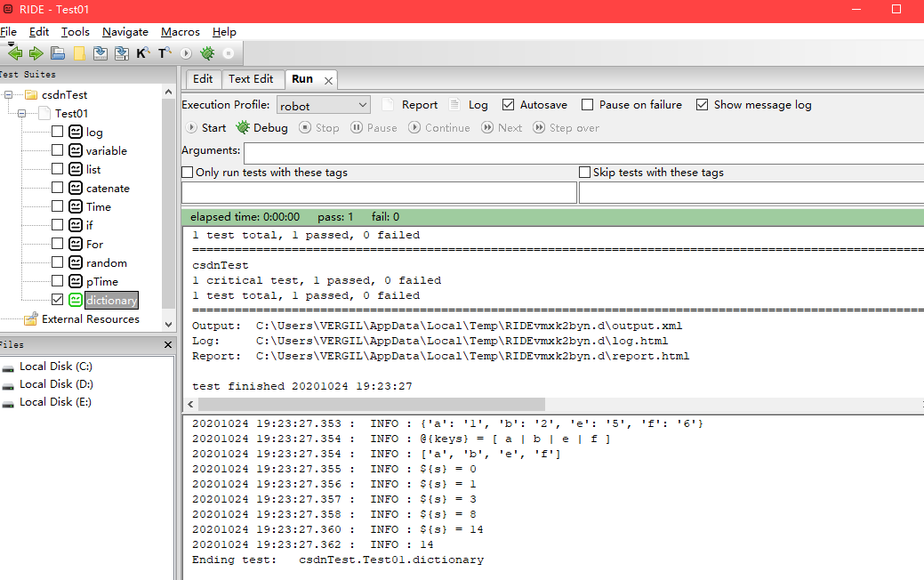The height and width of the screenshot is (580, 924).
Task: Click the Only run tags input box
Action: tap(379, 193)
